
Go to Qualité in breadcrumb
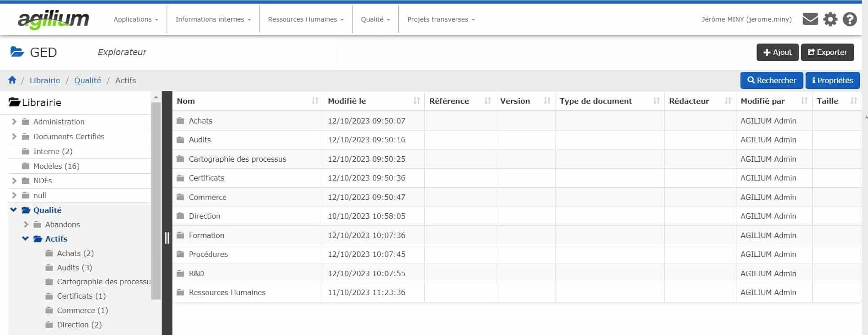(x=88, y=80)
